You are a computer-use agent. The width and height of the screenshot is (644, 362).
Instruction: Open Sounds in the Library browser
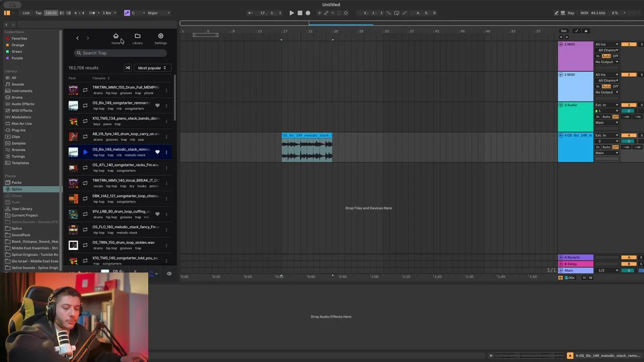18,84
